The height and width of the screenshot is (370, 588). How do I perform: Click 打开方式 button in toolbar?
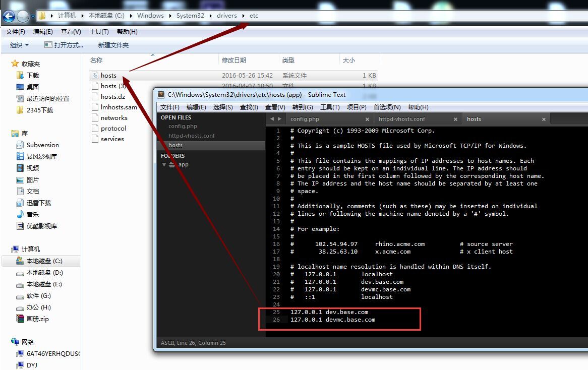coord(64,45)
